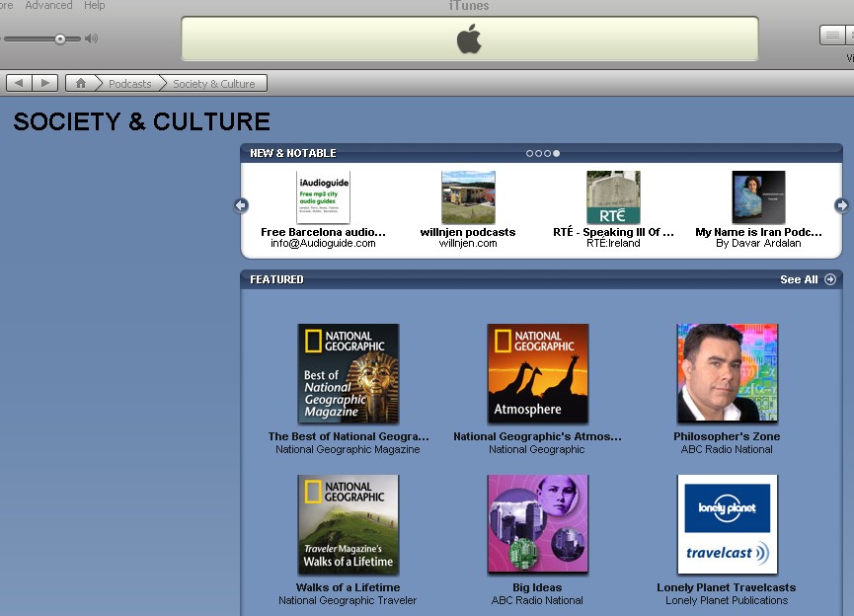This screenshot has height=616, width=854.
Task: Click The Best of National Geogra title
Action: (349, 436)
